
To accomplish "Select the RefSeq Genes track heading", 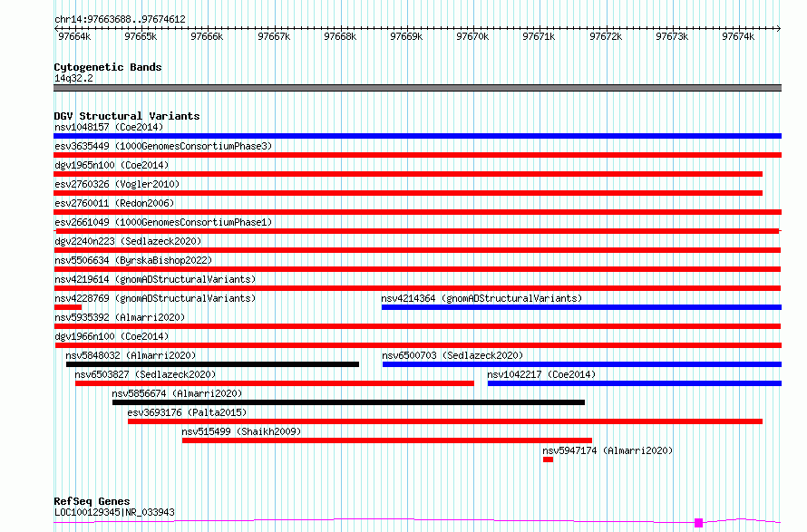I will click(x=92, y=501).
